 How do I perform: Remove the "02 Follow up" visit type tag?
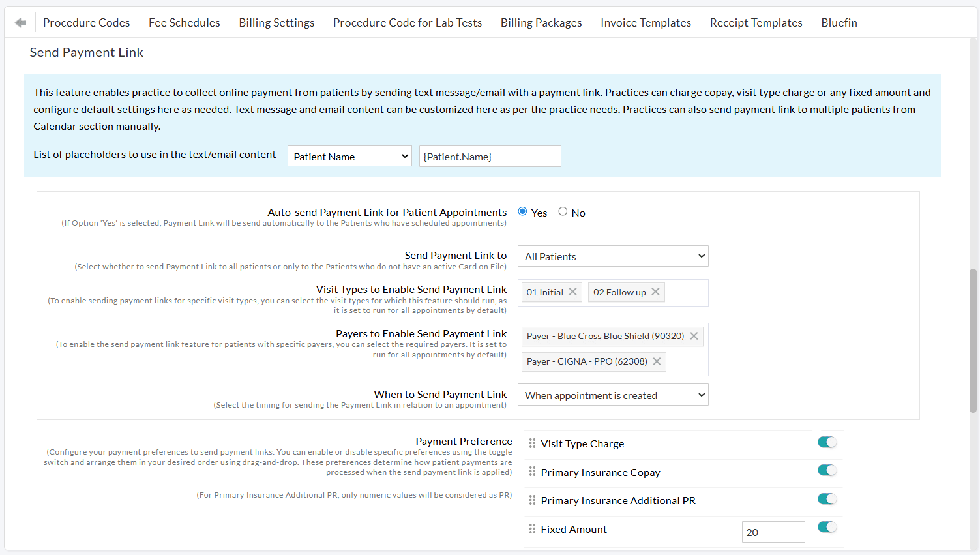pyautogui.click(x=655, y=292)
